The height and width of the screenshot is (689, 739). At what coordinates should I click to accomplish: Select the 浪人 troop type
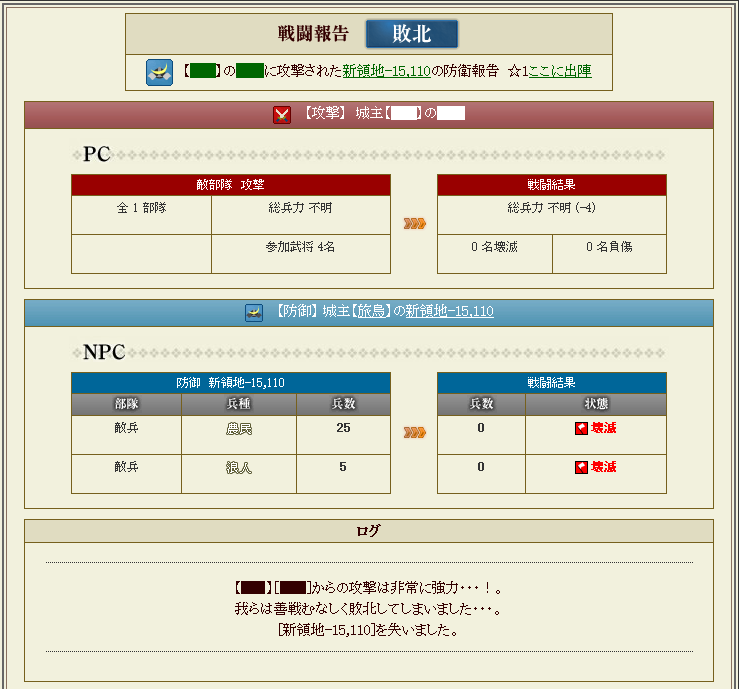[238, 467]
